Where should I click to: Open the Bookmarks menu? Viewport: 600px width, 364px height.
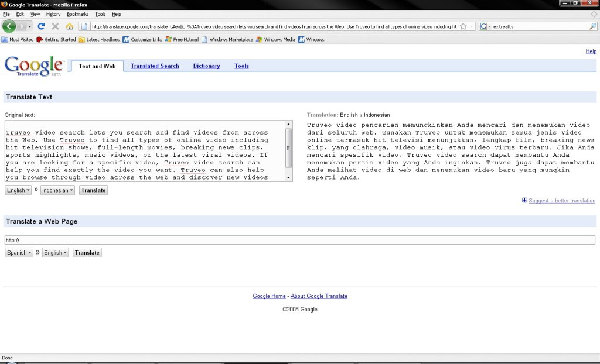pos(78,14)
